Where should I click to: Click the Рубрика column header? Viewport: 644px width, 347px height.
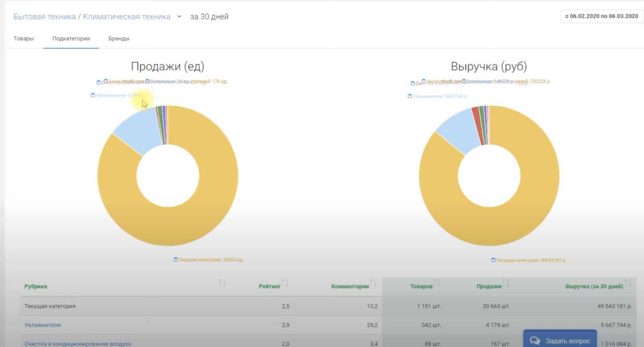36,286
